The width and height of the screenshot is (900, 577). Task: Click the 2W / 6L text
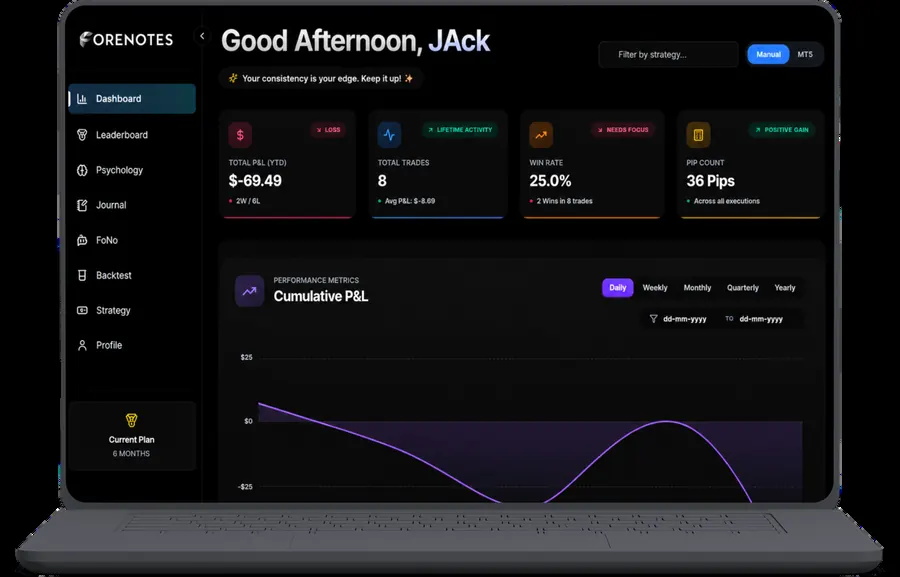pyautogui.click(x=248, y=201)
